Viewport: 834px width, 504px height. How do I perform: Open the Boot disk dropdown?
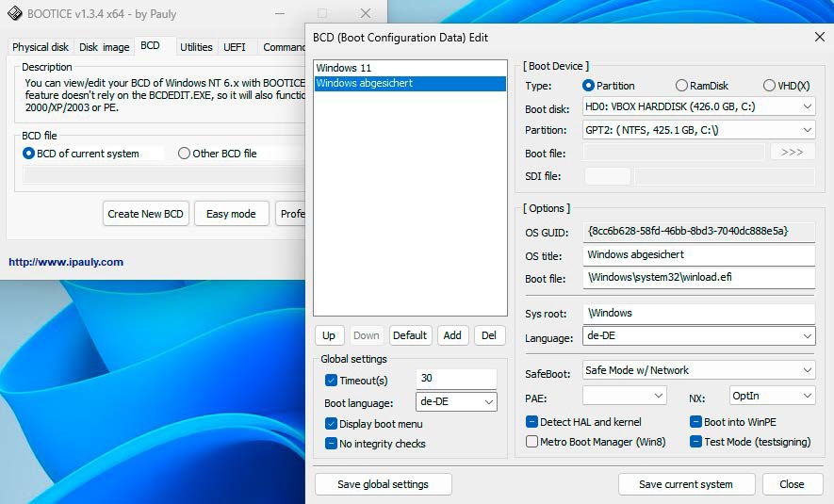[698, 106]
